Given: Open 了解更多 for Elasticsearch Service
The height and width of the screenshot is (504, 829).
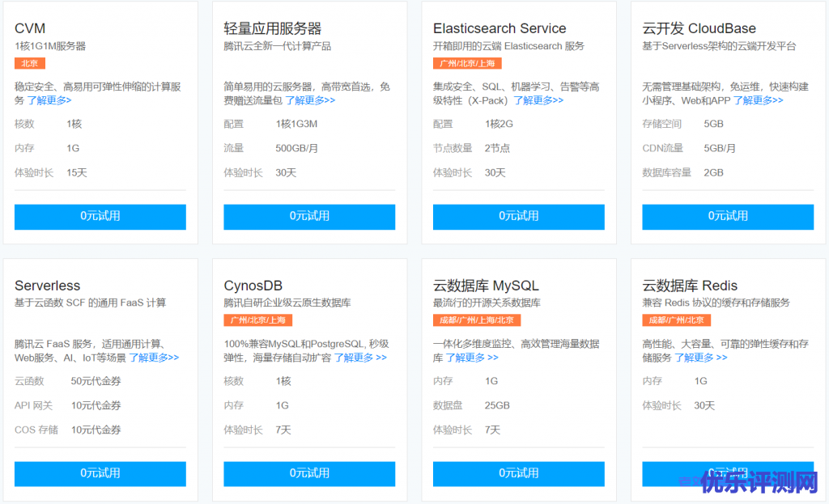Looking at the screenshot, I should click(x=538, y=100).
